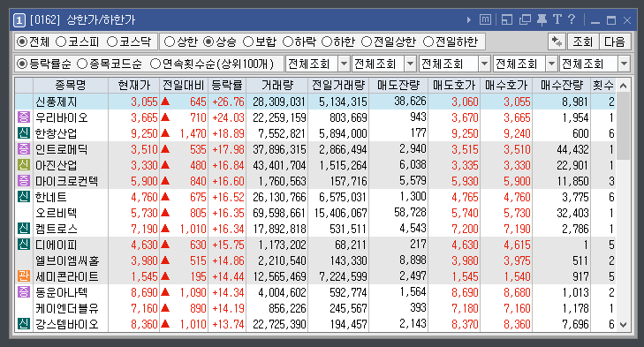Click the 매수호가 column header

506,86
